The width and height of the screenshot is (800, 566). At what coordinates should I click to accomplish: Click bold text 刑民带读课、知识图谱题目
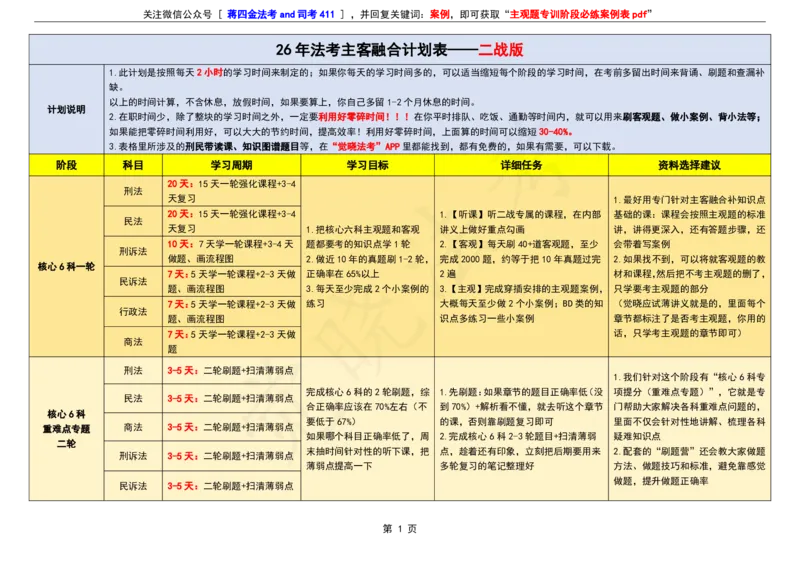(x=242, y=146)
